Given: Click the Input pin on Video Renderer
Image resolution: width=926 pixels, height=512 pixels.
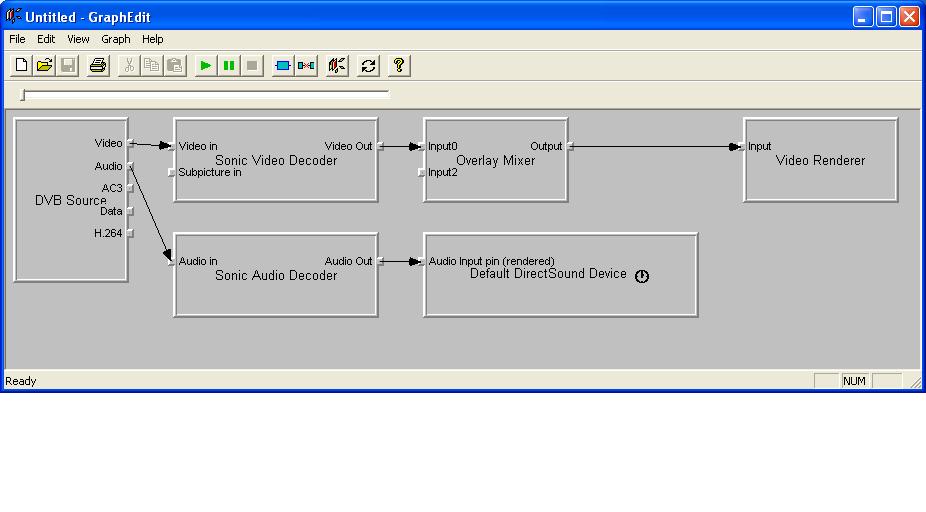Looking at the screenshot, I should click(741, 146).
